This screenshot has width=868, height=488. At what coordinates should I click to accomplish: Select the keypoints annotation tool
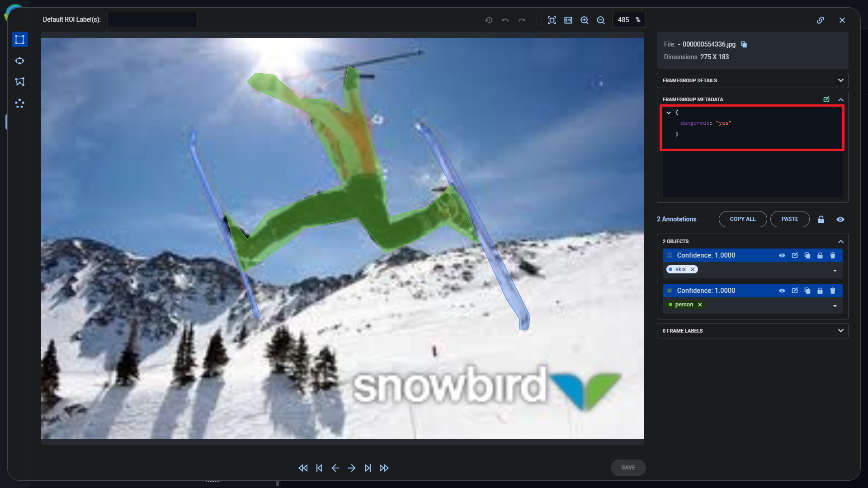tap(20, 103)
